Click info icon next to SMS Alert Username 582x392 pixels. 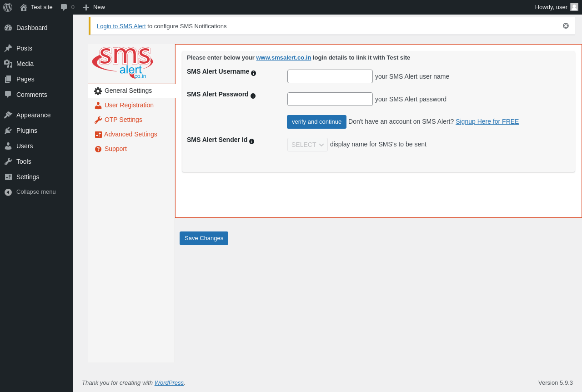(254, 73)
